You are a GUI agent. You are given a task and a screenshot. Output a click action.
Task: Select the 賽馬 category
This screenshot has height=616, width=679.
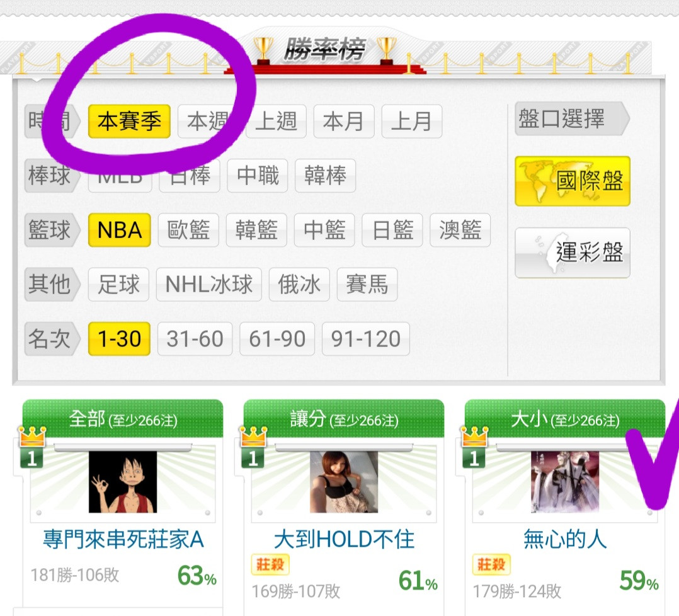367,285
